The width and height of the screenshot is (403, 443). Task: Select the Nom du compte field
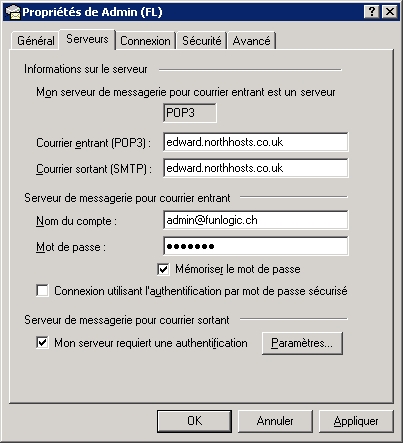coord(256,220)
